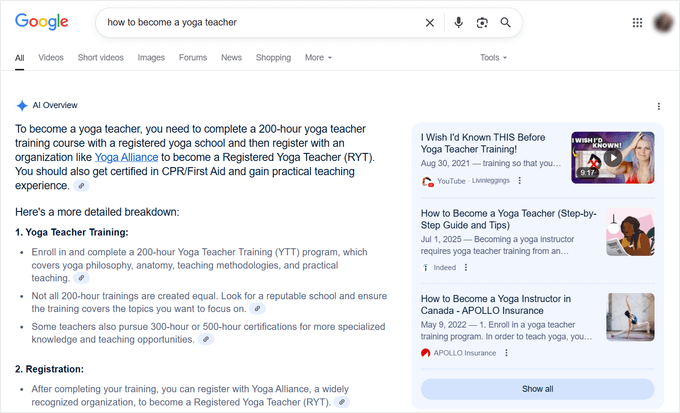Open 'How to Become a Yoga Teacher' Indeed result
Viewport: 680px width, 413px height.
[x=508, y=219]
